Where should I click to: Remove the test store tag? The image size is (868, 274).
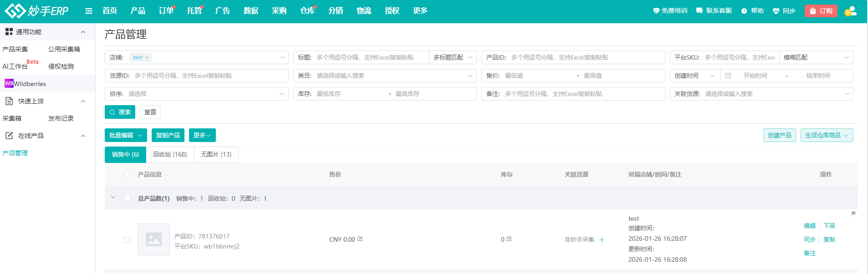click(x=147, y=58)
